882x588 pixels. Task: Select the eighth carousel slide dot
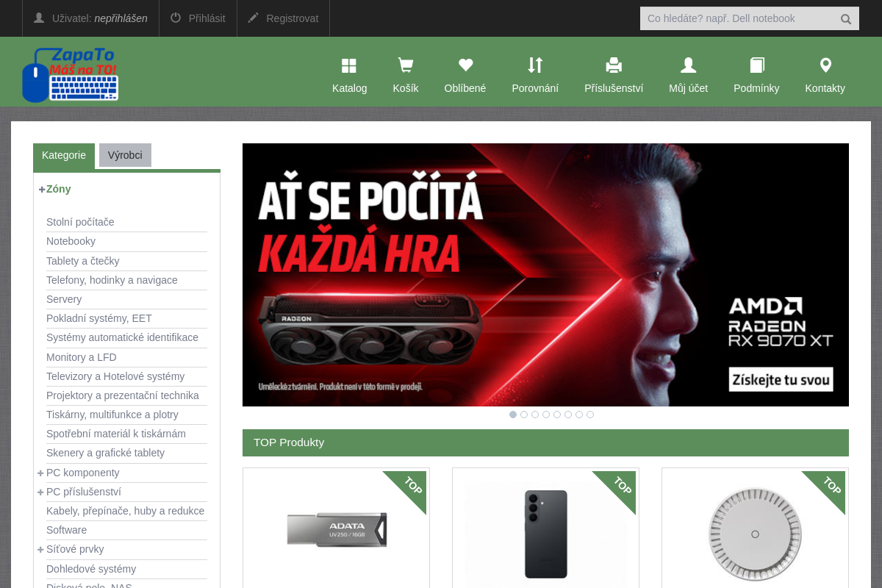[590, 415]
